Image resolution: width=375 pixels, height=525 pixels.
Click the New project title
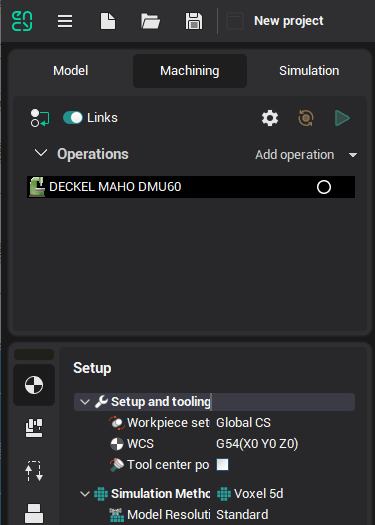(289, 21)
